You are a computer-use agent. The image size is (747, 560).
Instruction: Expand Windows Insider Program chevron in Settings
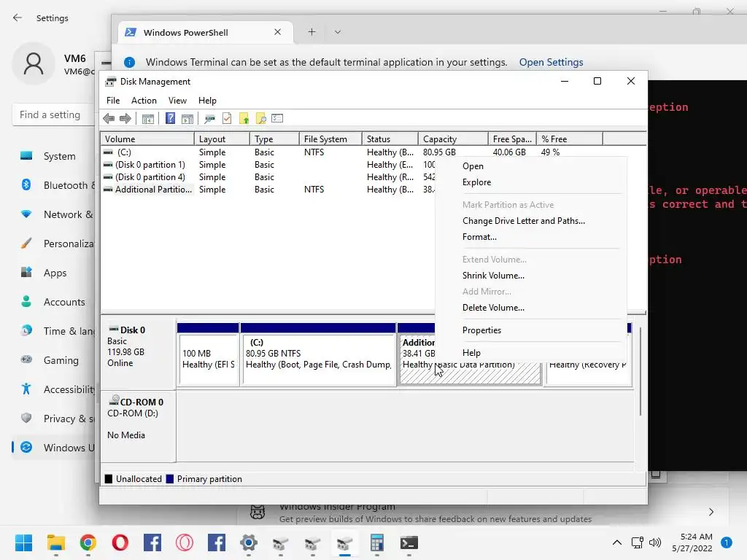pyautogui.click(x=711, y=512)
